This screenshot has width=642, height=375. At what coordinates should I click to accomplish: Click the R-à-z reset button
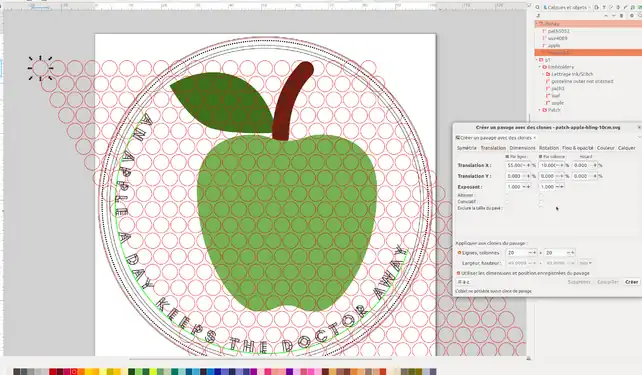tap(463, 282)
